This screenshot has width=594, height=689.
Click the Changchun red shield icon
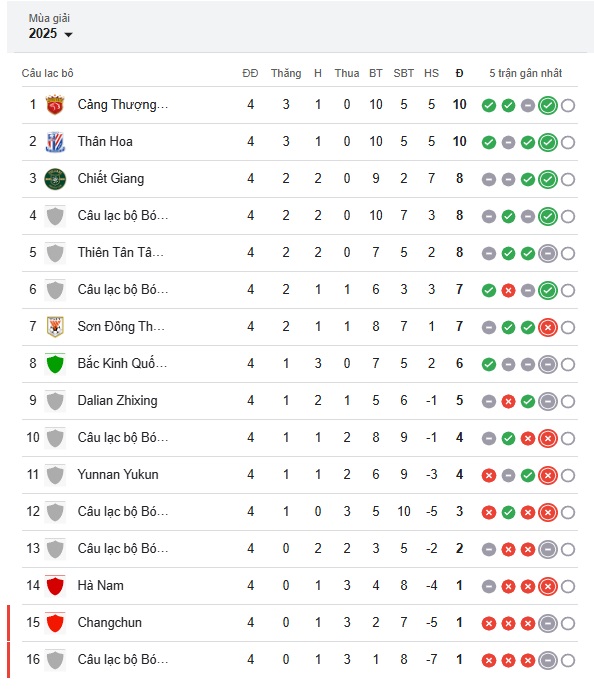55,622
